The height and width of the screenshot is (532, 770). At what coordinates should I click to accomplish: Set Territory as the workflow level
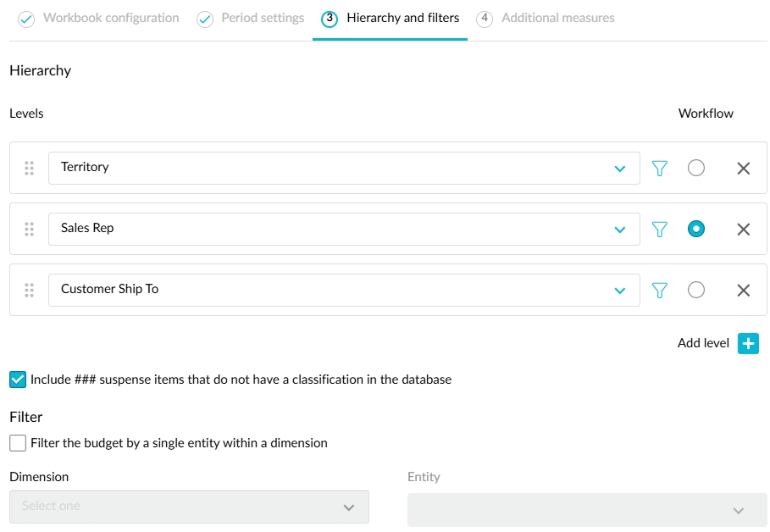click(x=696, y=168)
